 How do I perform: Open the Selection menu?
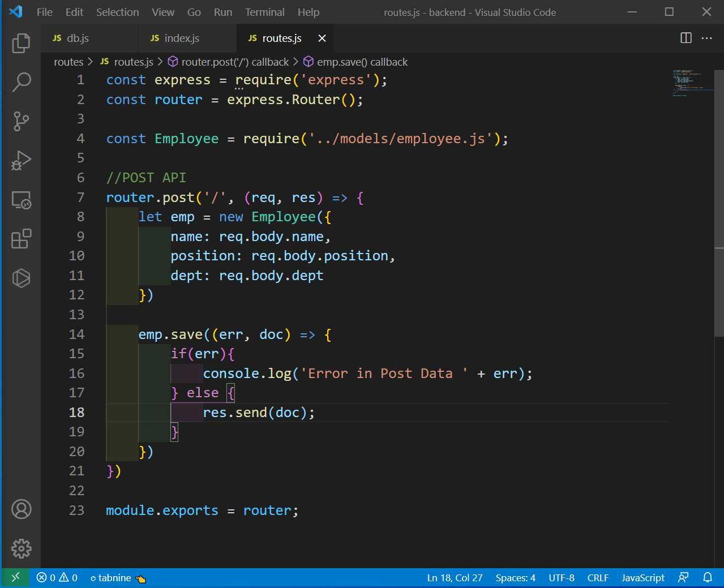click(x=117, y=12)
